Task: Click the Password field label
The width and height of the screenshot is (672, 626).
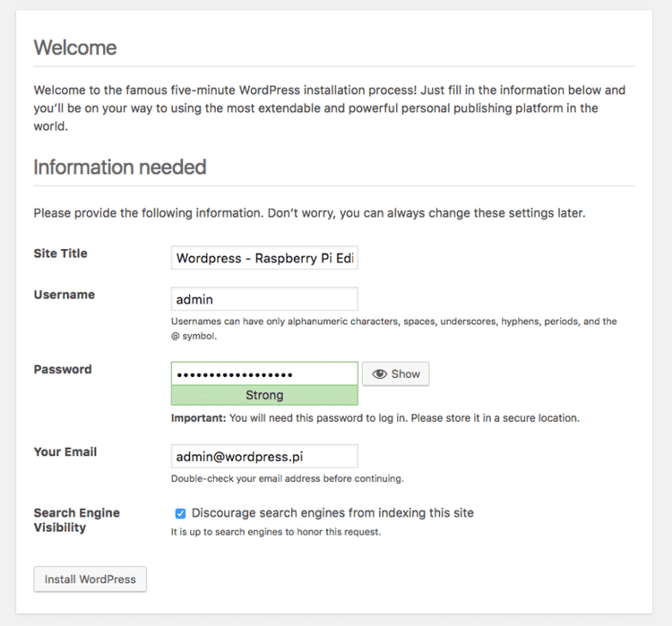Action: (62, 369)
